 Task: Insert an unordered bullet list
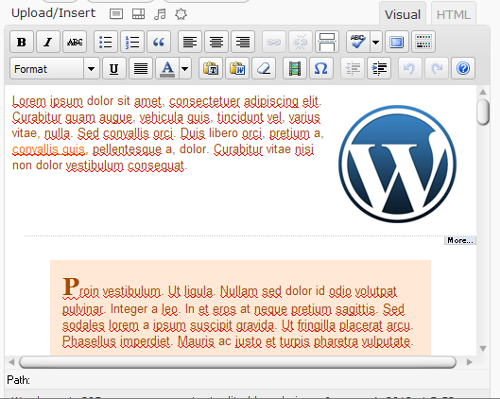click(106, 42)
